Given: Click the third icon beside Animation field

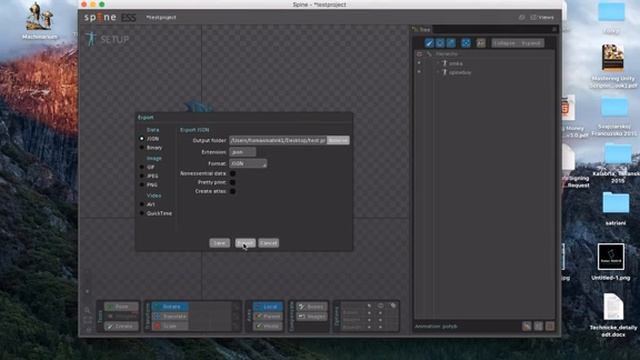Looking at the screenshot, I should click(x=550, y=326).
